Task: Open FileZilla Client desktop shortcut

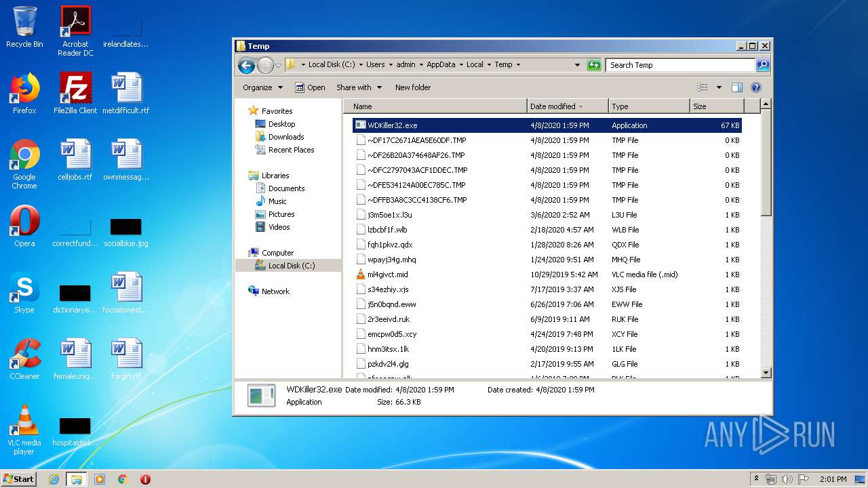Action: coord(75,94)
